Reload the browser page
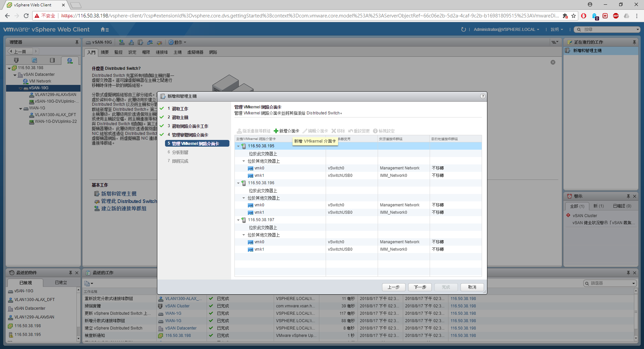Screen dimensions: 644x349 (26, 16)
